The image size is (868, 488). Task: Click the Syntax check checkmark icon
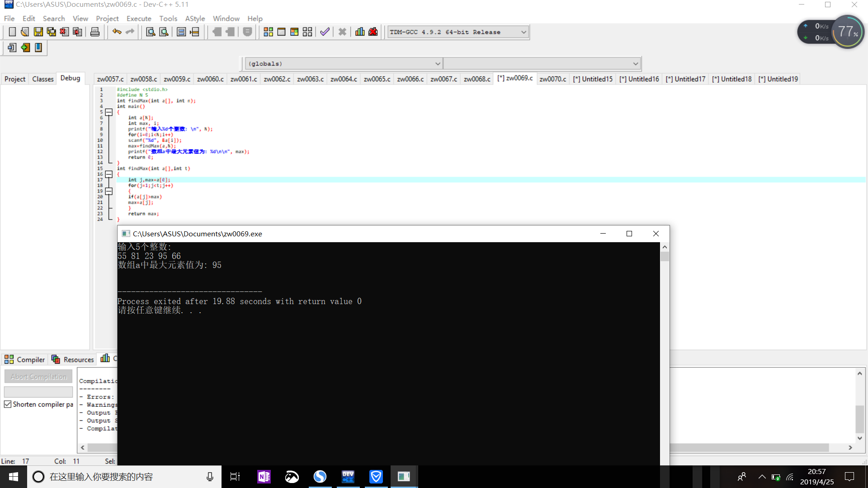tap(325, 32)
